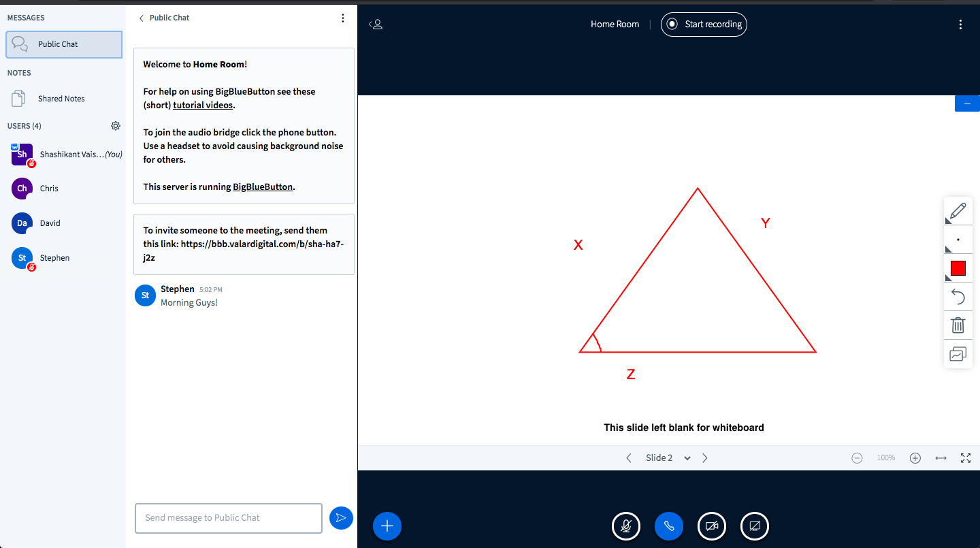This screenshot has height=548, width=980.
Task: Click the USERS (4) heading
Action: pyautogui.click(x=24, y=126)
